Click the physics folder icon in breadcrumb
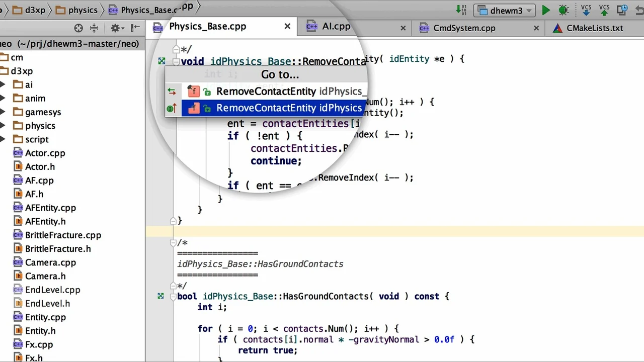This screenshot has width=644, height=362. click(61, 10)
